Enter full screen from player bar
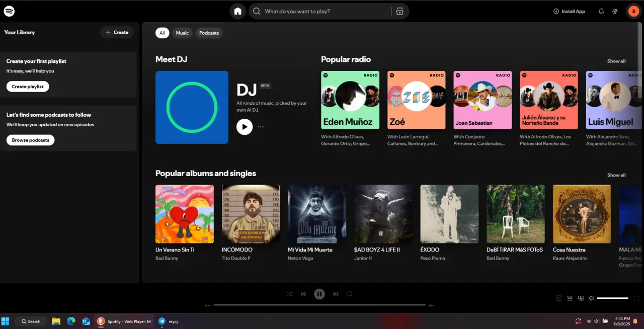This screenshot has width=644, height=329. pos(636,298)
